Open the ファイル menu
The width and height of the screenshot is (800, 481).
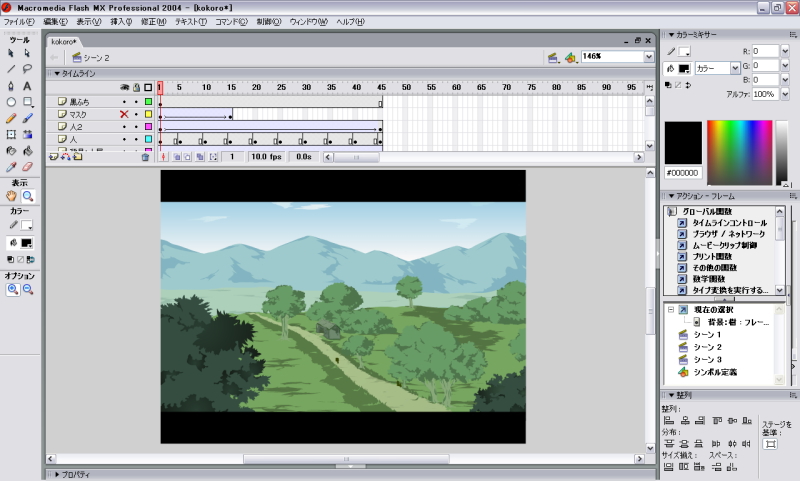pos(19,22)
